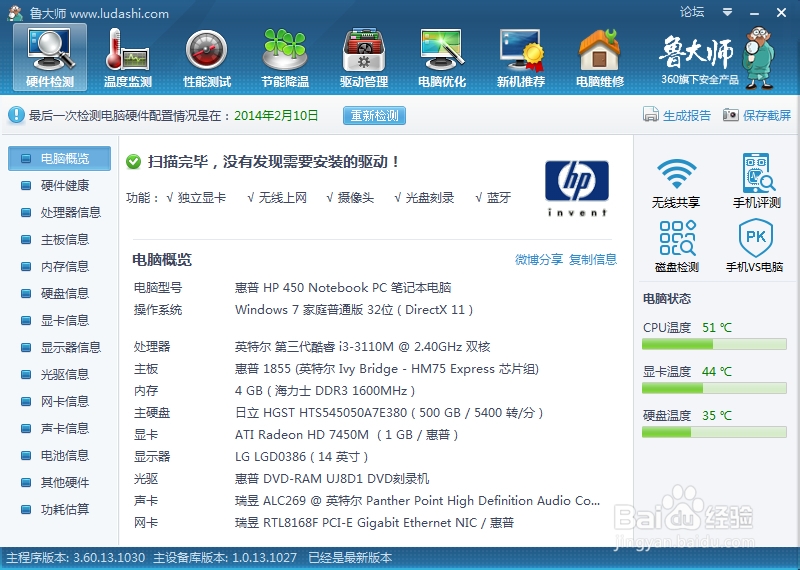
Task: Click 惠普 1855 motherboard text
Action: point(387,369)
